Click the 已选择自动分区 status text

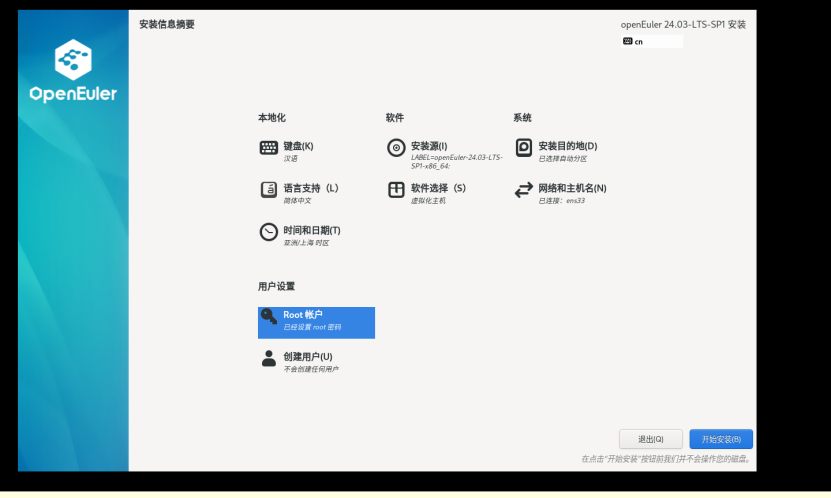coord(563,158)
